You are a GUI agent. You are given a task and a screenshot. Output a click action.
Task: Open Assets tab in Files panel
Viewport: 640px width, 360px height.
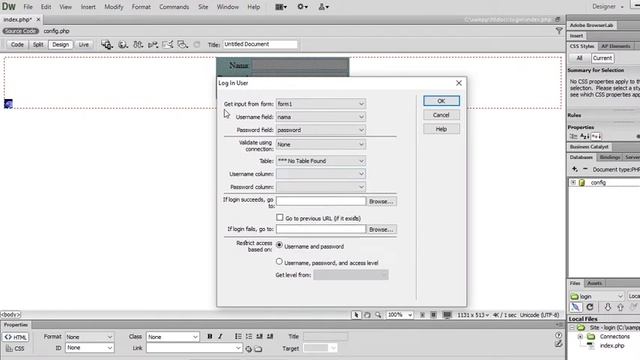click(x=594, y=283)
